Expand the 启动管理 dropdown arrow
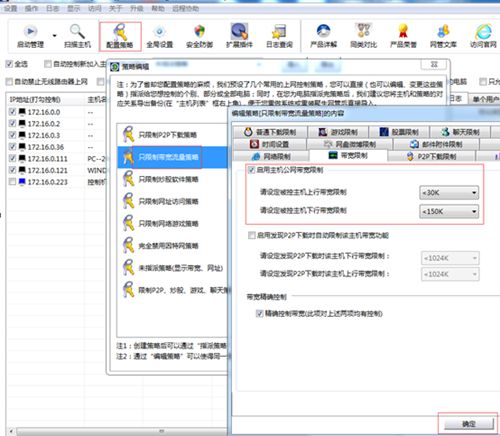Image resolution: width=500 pixels, height=436 pixels. pyautogui.click(x=54, y=36)
